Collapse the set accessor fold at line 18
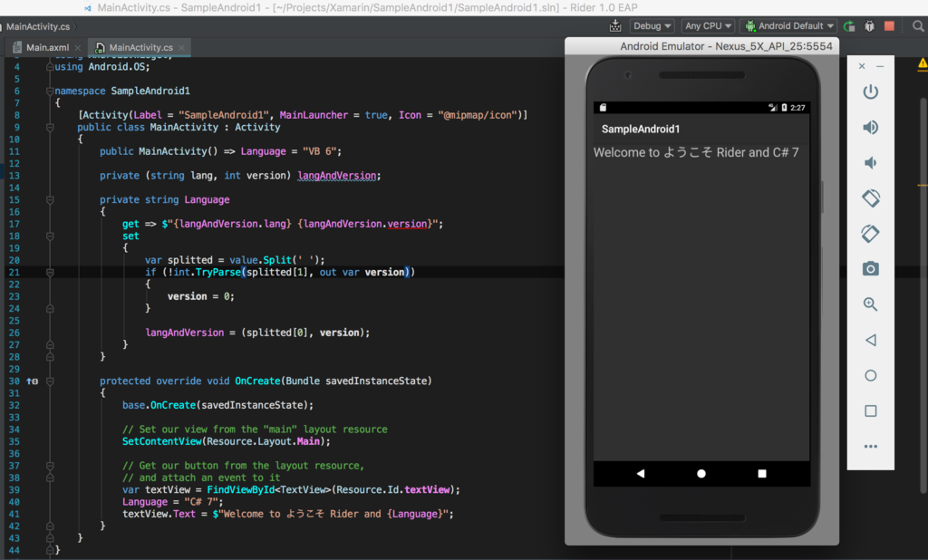Viewport: 928px width, 560px height. coord(50,237)
